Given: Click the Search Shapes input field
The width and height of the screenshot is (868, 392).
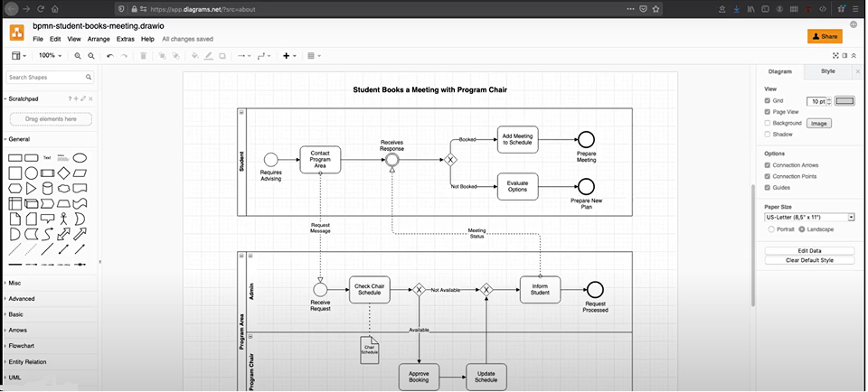Looking at the screenshot, I should (x=47, y=78).
